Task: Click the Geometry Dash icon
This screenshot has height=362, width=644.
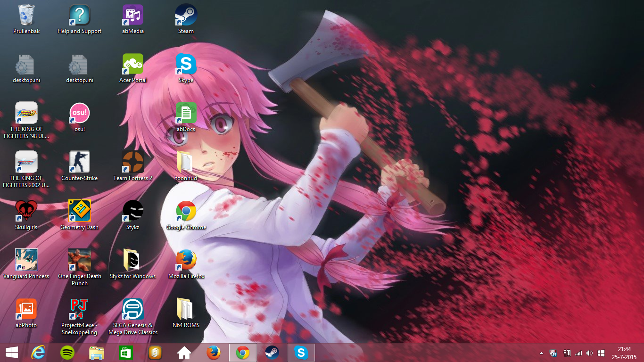Action: click(x=79, y=211)
